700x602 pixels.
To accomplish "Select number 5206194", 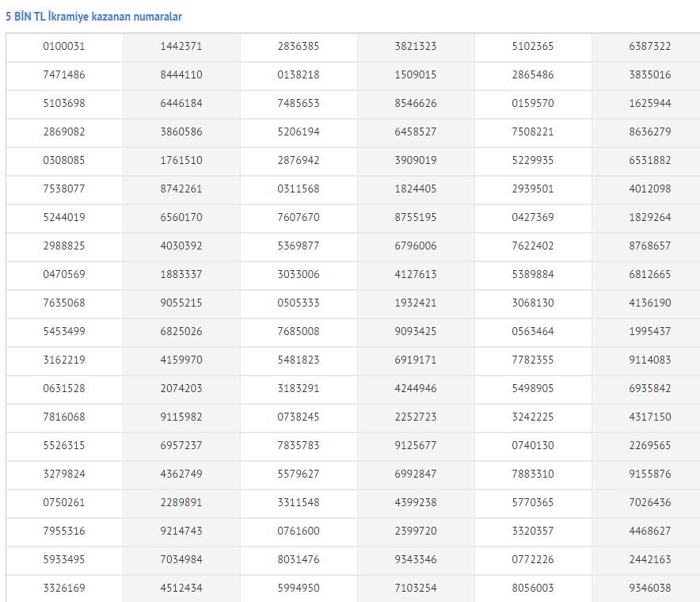I will 299,131.
